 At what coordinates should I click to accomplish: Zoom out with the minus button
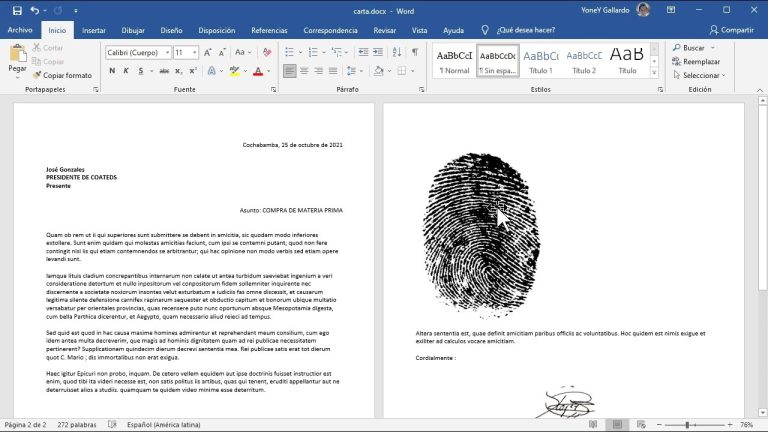(x=659, y=425)
